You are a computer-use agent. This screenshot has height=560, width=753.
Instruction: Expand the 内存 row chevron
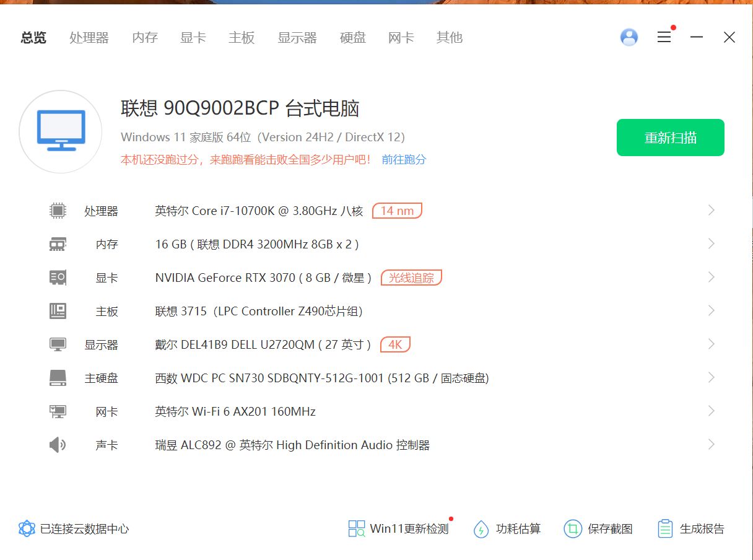712,244
